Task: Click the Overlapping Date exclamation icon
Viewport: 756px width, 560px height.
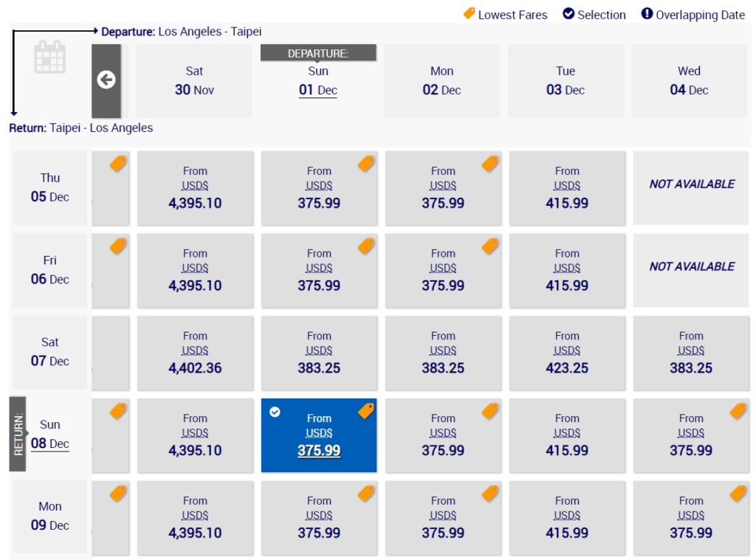Action: pos(647,14)
